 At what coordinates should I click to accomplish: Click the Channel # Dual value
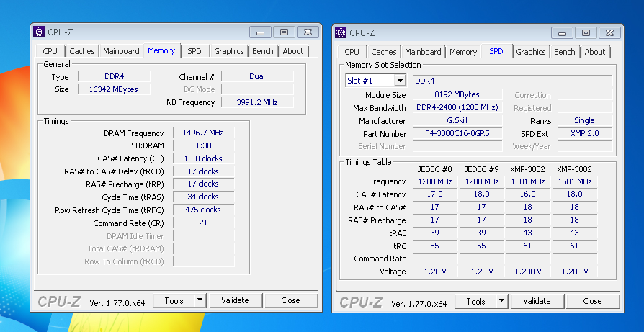click(x=257, y=76)
